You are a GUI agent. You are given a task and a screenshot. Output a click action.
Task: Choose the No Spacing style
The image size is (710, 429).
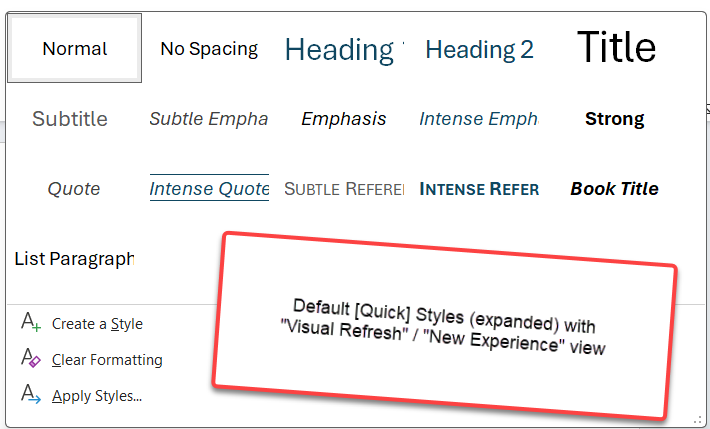[209, 48]
